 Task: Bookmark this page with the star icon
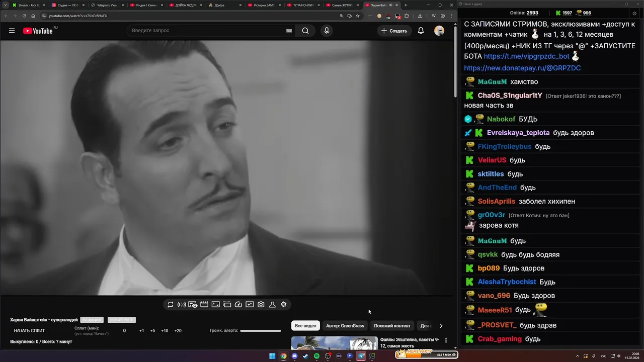tap(358, 16)
